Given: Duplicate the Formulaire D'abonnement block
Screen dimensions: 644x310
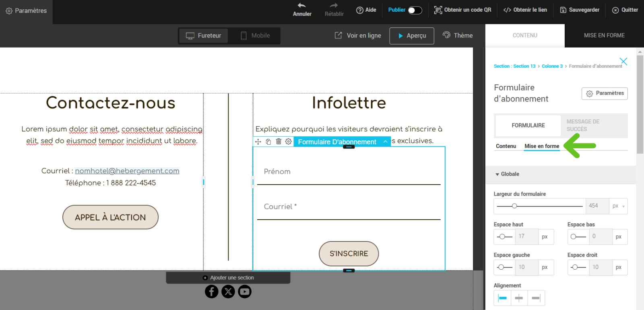Looking at the screenshot, I should point(268,141).
